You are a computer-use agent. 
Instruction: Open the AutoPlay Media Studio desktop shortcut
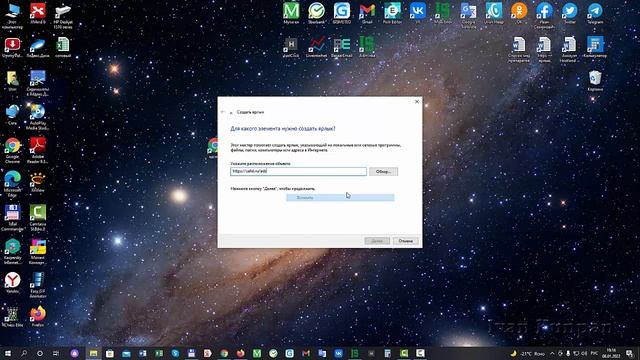[x=38, y=116]
